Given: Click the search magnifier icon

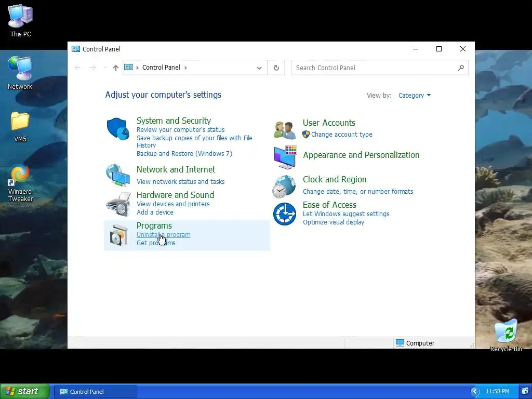Looking at the screenshot, I should [x=461, y=68].
